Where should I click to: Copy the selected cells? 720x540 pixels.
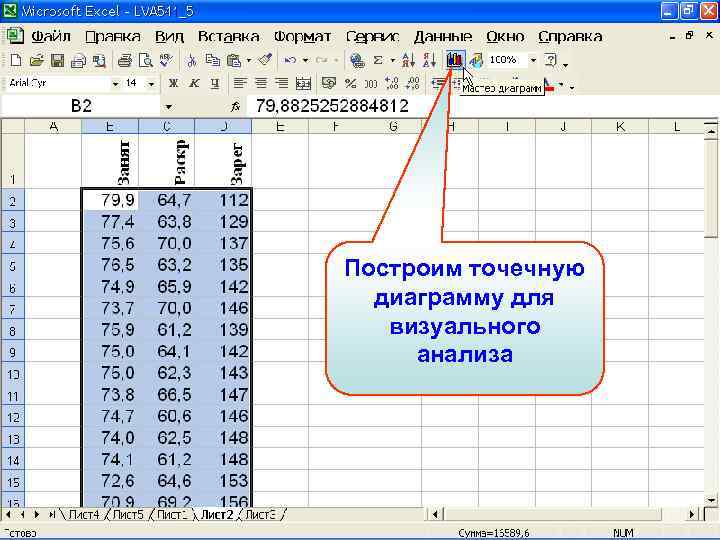[213, 60]
